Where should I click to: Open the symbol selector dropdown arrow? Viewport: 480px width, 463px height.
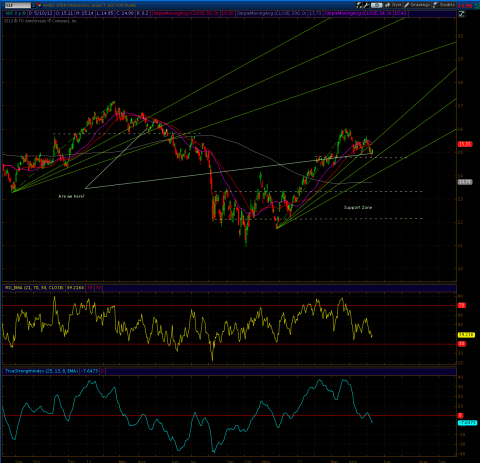[34, 5]
